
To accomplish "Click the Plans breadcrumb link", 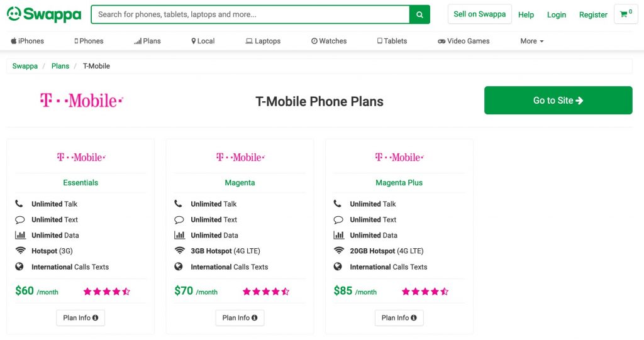I will click(60, 66).
